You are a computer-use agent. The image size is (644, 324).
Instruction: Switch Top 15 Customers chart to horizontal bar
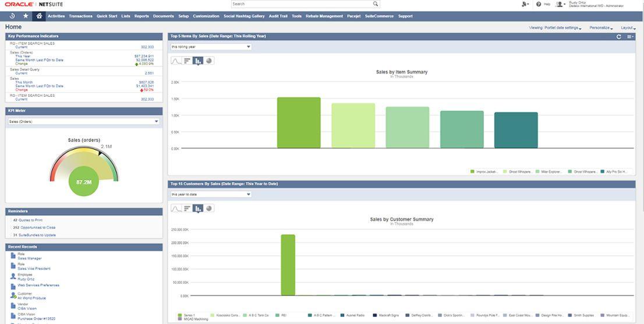click(187, 208)
